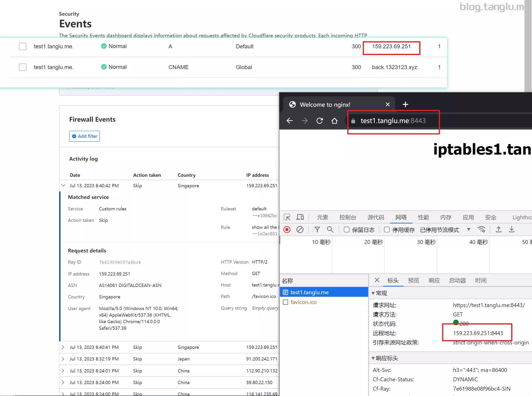Enable the 保留日志 checkbox
The width and height of the screenshot is (532, 396).
click(x=346, y=230)
